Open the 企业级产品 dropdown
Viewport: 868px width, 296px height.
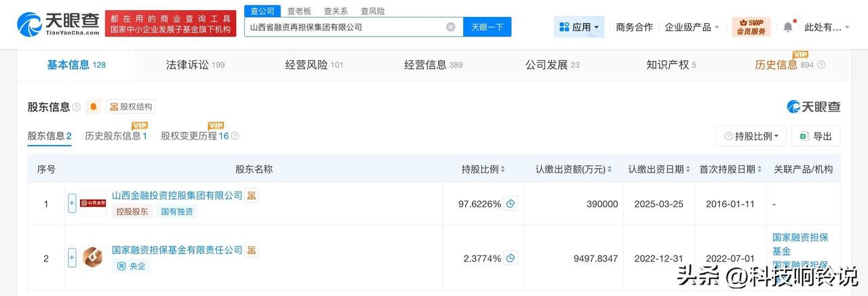[692, 27]
